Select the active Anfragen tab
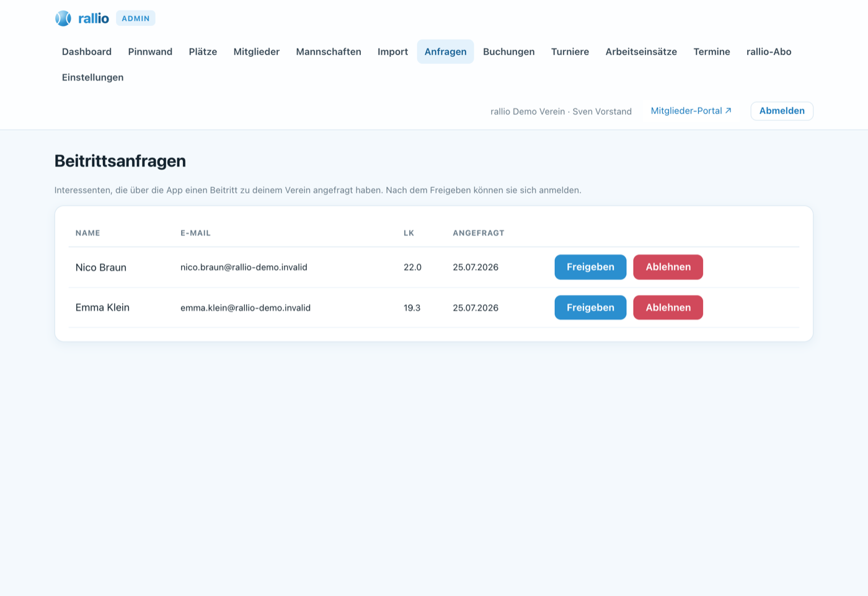This screenshot has width=868, height=596. [446, 52]
